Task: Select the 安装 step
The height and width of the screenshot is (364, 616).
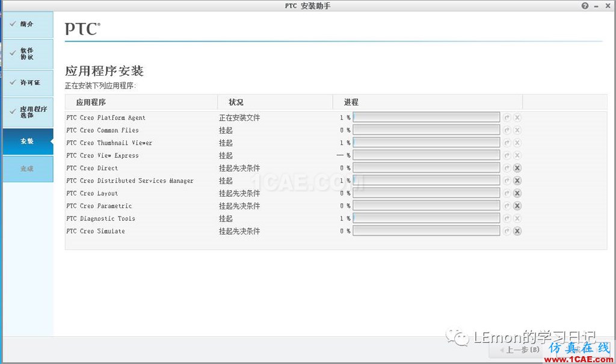Action: [28, 141]
